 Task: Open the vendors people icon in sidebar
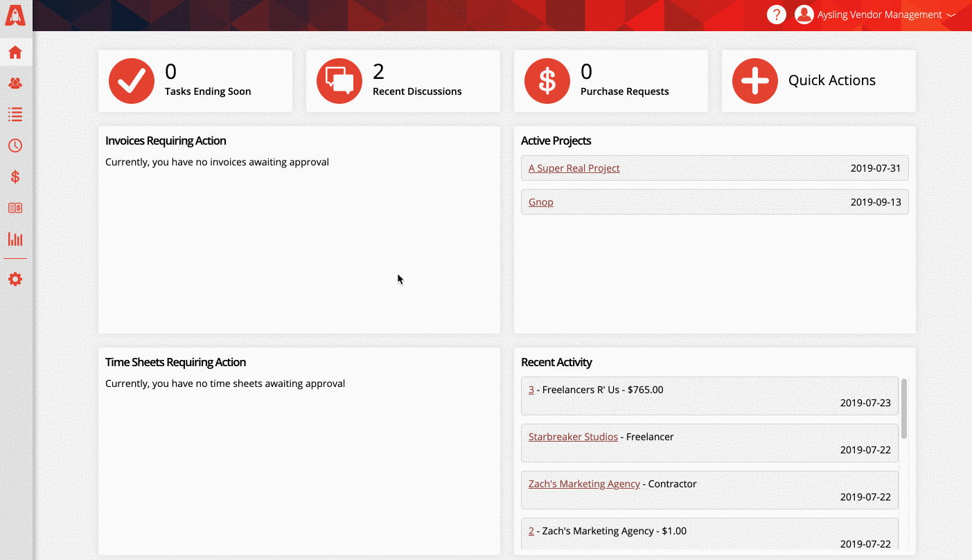click(x=15, y=83)
